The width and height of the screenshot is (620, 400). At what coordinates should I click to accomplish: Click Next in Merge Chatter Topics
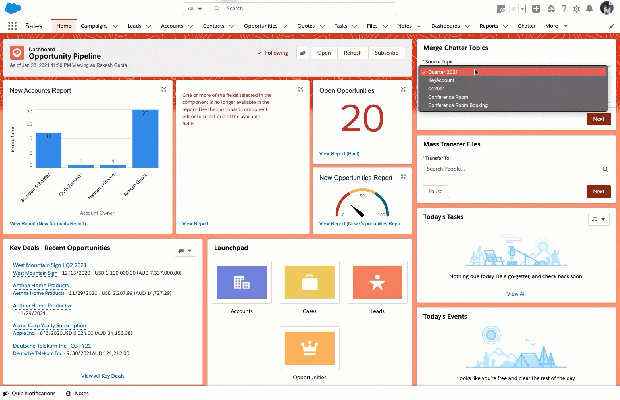(x=599, y=119)
